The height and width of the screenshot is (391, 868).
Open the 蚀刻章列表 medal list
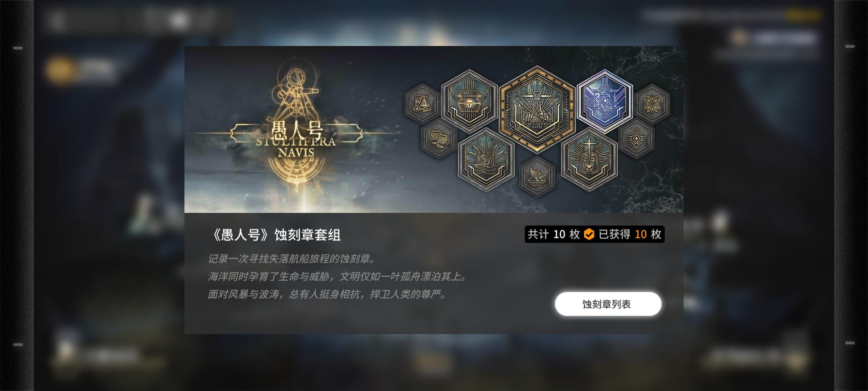[x=608, y=304]
